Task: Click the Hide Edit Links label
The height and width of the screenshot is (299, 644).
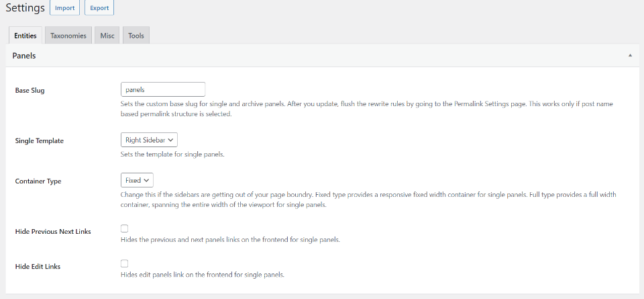Action: [x=38, y=266]
